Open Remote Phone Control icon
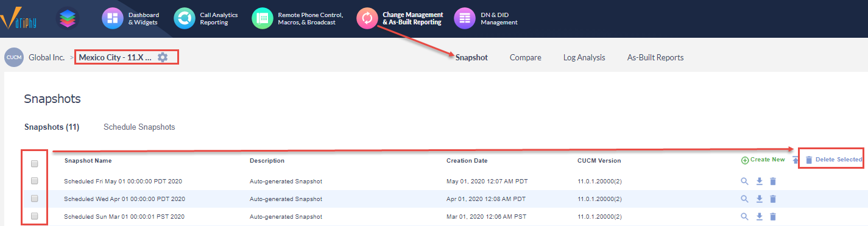This screenshot has height=226, width=868. (x=263, y=18)
